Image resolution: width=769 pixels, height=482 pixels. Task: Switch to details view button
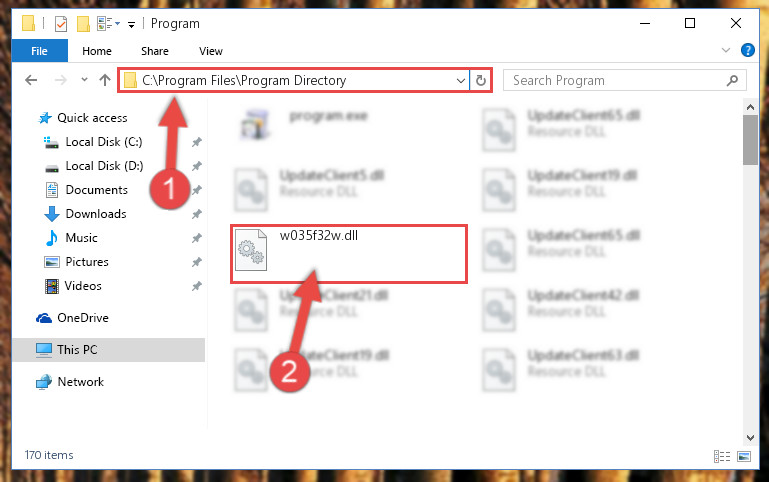[x=722, y=457]
